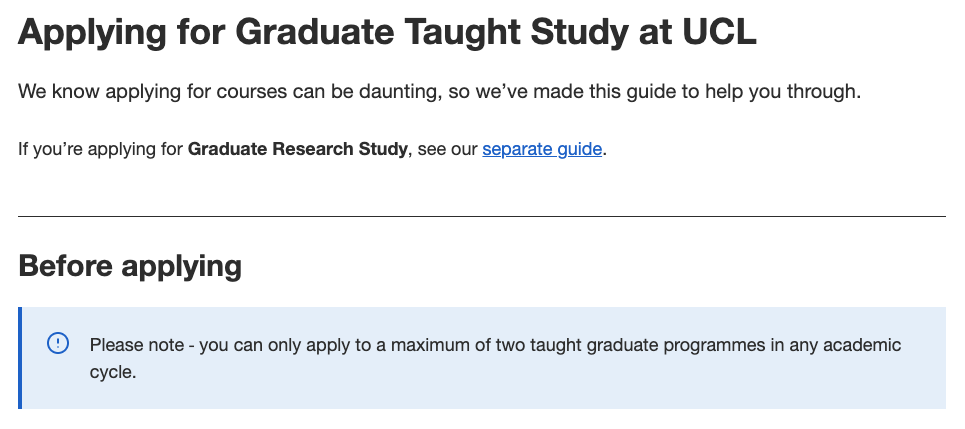Screen dimensions: 965x429
Task: Click the words If you're applying for
Action: click(101, 150)
